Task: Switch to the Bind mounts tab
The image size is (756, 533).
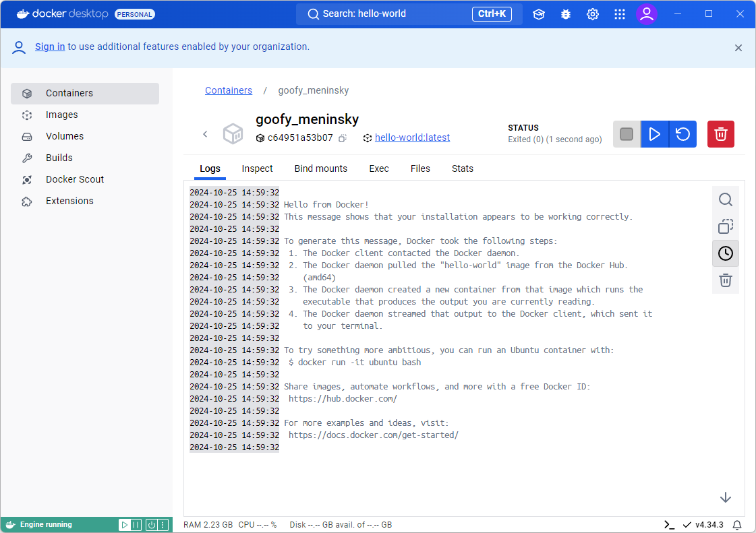Action: coord(320,168)
